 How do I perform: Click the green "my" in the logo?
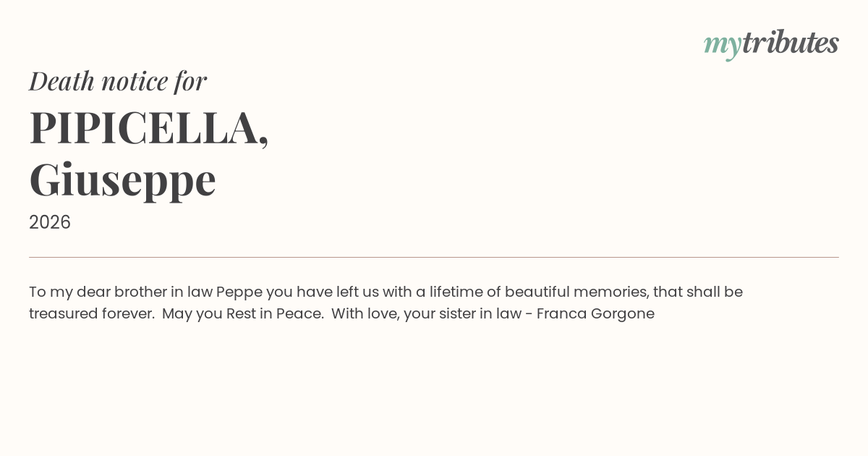pyautogui.click(x=722, y=44)
